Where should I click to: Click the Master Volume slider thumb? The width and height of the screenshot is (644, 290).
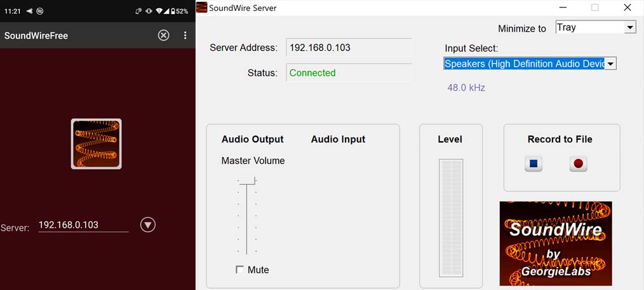click(246, 181)
